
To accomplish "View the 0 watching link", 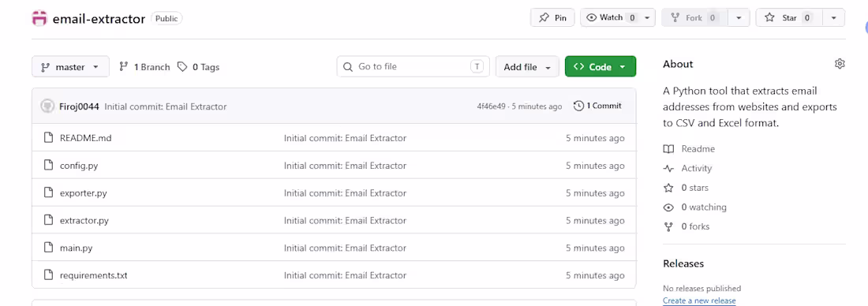I will tap(704, 207).
